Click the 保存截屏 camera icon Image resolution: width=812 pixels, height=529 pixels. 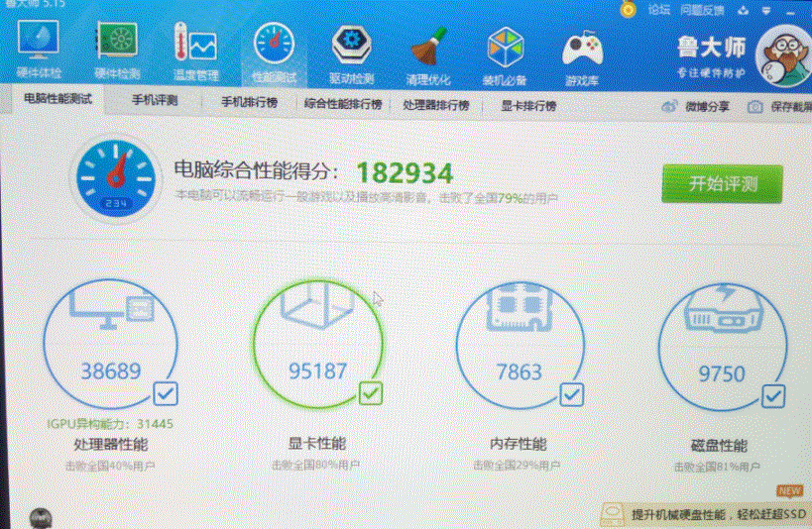coord(755,107)
